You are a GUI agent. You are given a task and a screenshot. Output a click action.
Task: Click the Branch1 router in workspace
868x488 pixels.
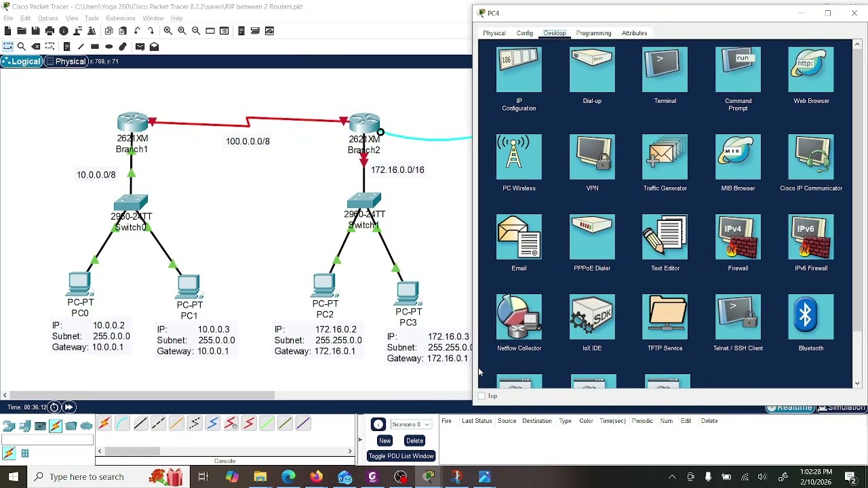pyautogui.click(x=132, y=123)
